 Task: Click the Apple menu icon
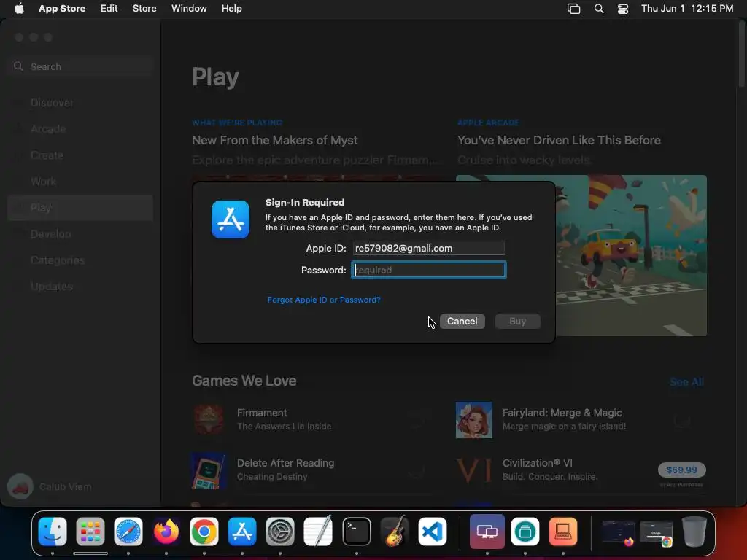tap(19, 9)
